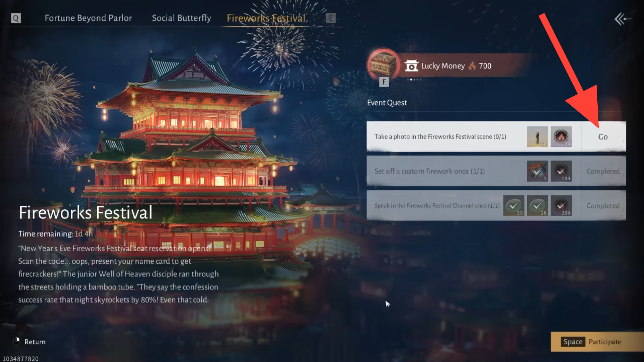Switch to Social Butterfly tab
This screenshot has height=362, width=644.
coord(182,18)
